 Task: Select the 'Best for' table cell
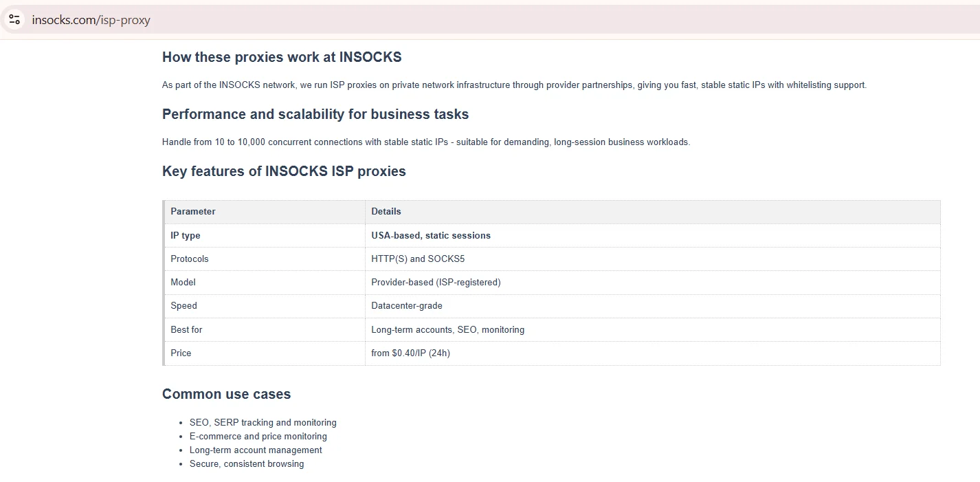pyautogui.click(x=265, y=330)
